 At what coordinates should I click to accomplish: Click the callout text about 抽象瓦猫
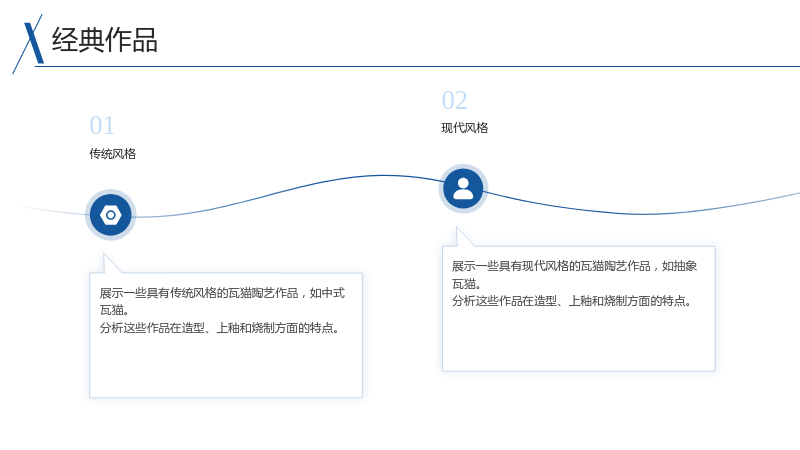[x=574, y=274]
